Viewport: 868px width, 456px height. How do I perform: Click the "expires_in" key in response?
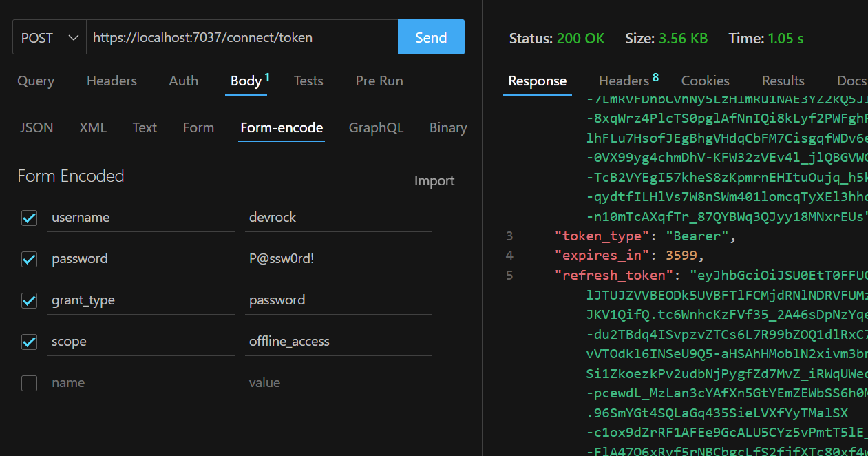click(x=602, y=256)
